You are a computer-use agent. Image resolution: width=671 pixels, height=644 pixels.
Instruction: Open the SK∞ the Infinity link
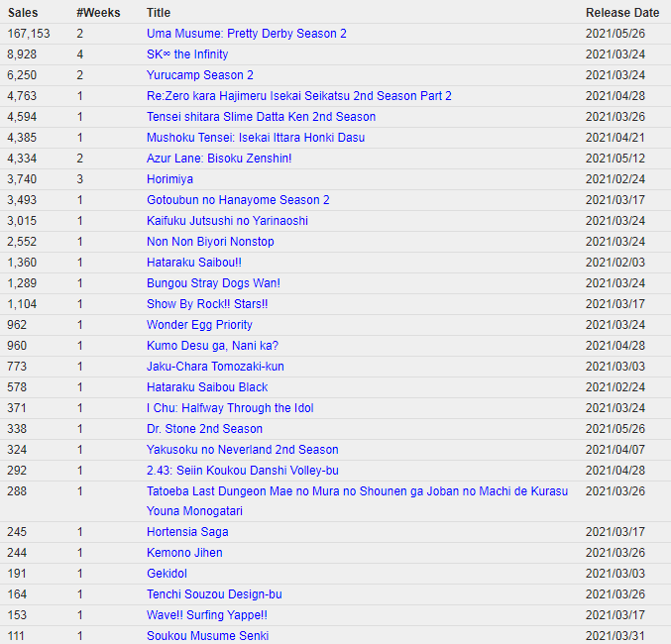187,54
